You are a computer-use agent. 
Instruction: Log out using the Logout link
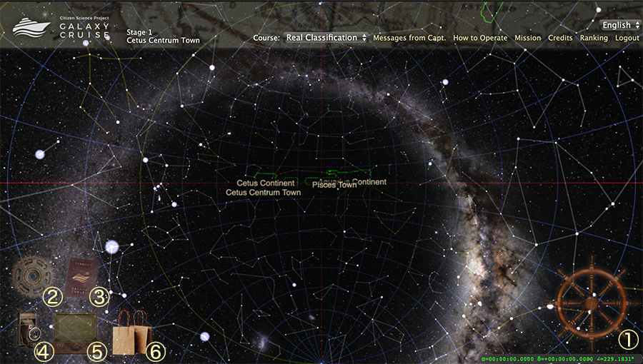pyautogui.click(x=627, y=38)
